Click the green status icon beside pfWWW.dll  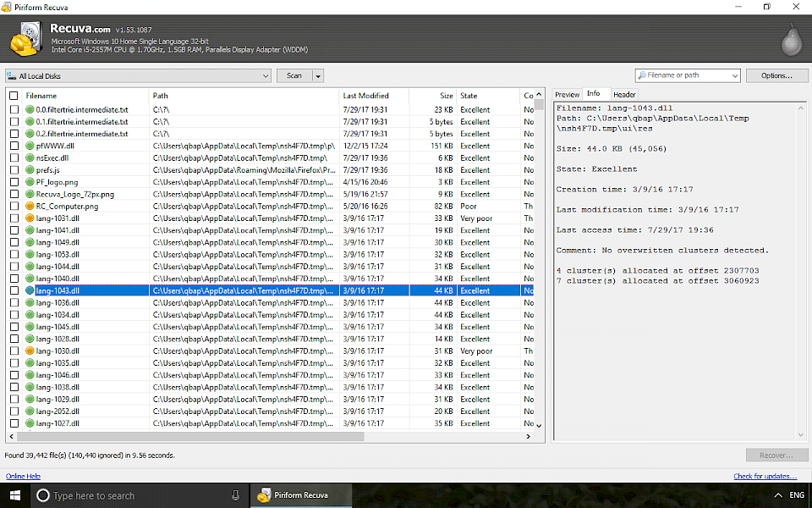click(x=30, y=146)
